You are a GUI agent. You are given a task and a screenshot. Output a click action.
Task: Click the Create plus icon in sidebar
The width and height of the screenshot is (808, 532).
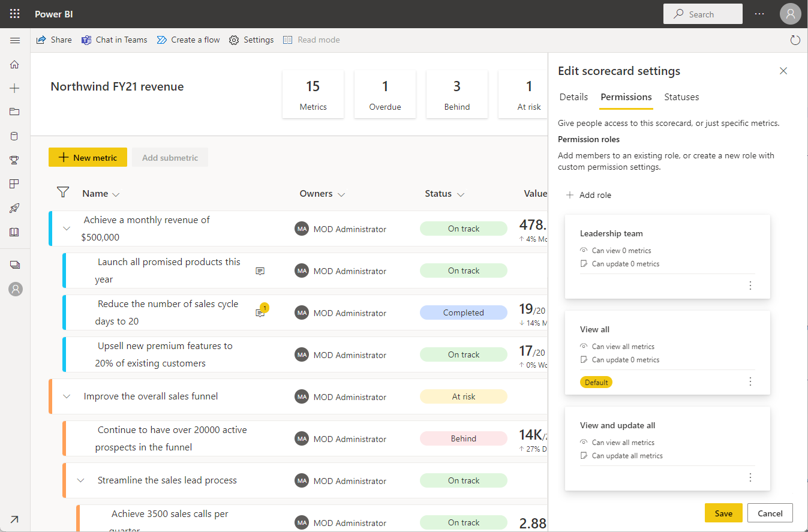[x=15, y=88]
